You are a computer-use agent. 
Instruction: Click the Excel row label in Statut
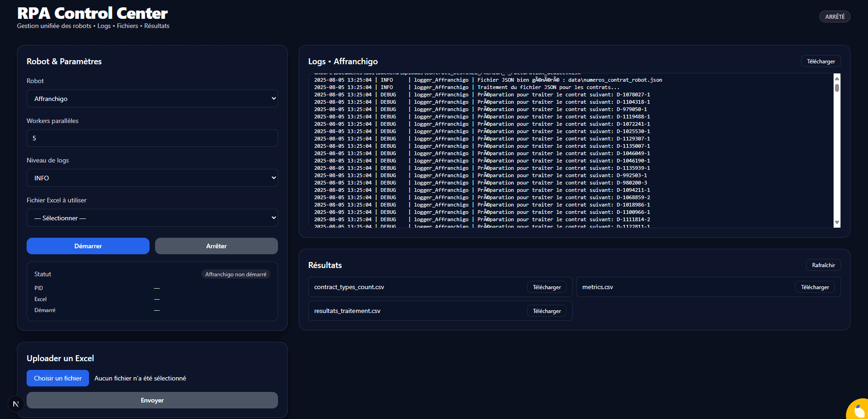point(40,299)
